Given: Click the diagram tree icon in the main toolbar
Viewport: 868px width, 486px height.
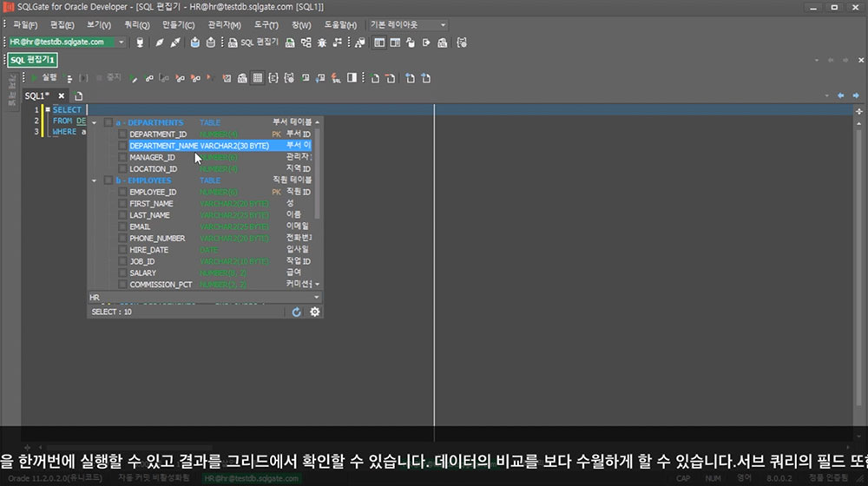Looking at the screenshot, I should (x=306, y=43).
